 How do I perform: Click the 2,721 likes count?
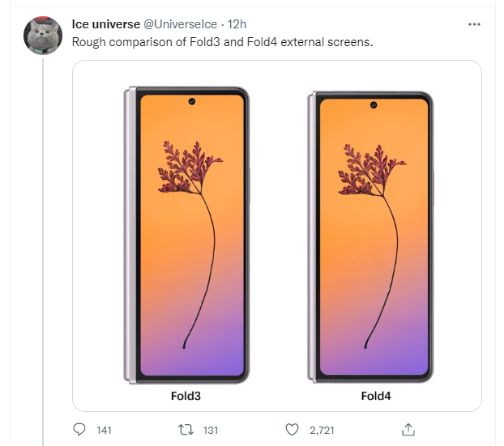tap(322, 430)
